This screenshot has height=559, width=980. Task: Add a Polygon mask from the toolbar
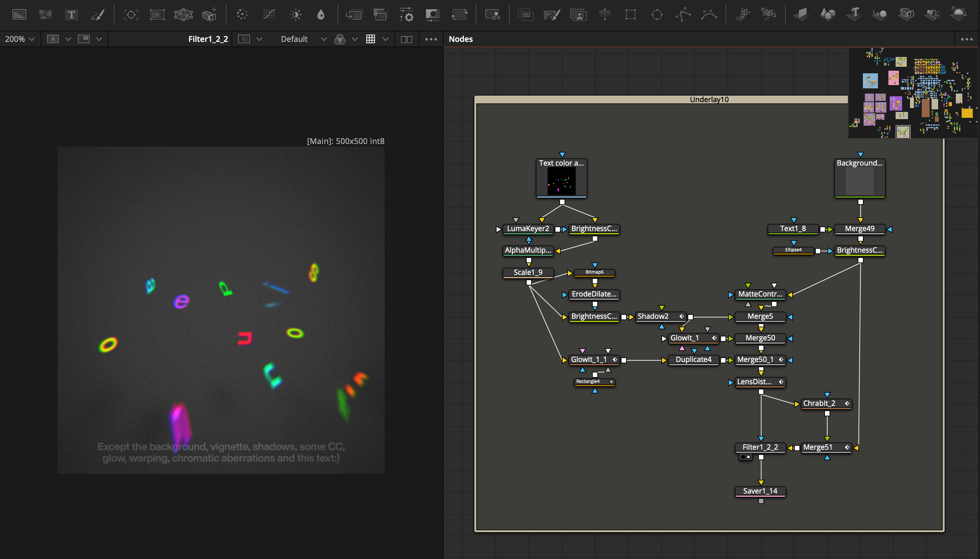683,15
